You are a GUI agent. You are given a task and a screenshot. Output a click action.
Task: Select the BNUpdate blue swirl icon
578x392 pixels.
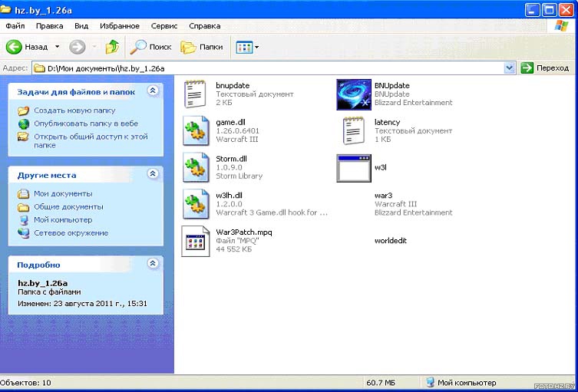tap(354, 94)
